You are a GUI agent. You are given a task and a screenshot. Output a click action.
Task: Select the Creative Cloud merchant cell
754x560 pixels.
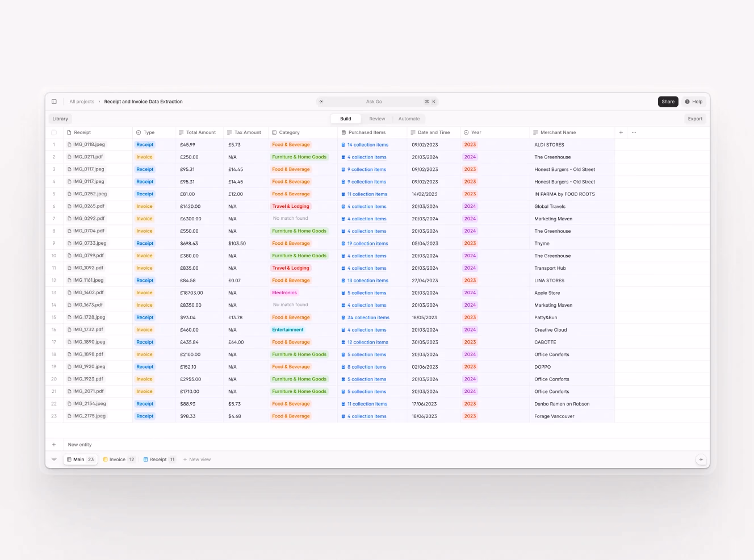coord(572,330)
